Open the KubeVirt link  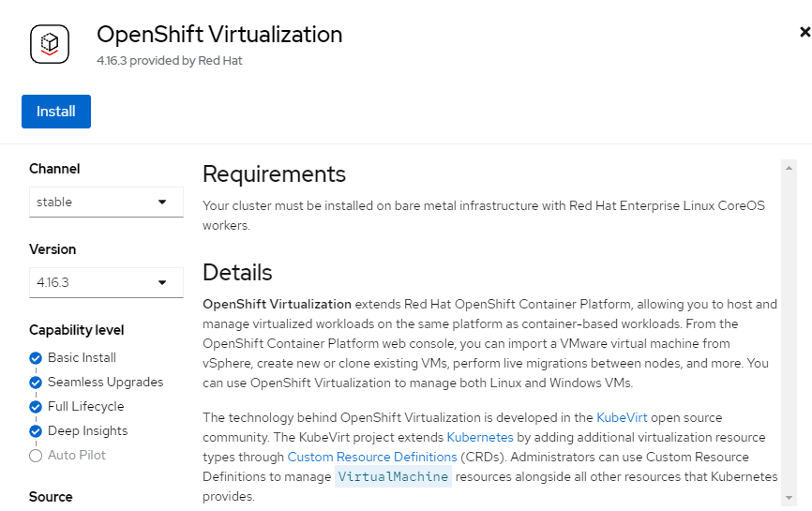[622, 417]
